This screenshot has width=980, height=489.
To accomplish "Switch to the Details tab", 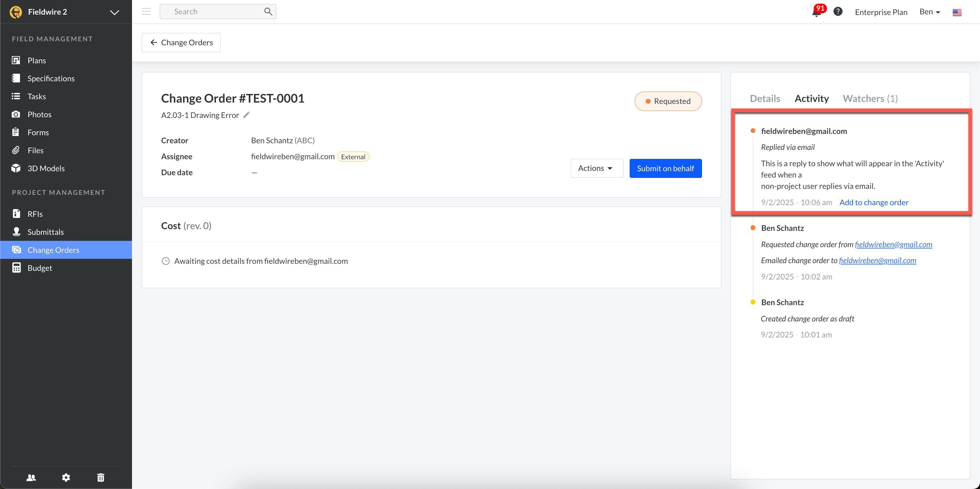I will (x=765, y=98).
